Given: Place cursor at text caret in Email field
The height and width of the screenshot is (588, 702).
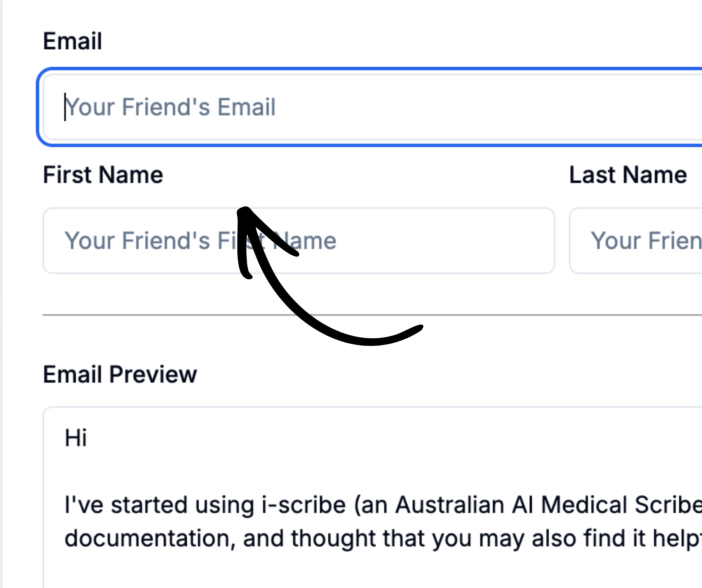Looking at the screenshot, I should click(65, 107).
